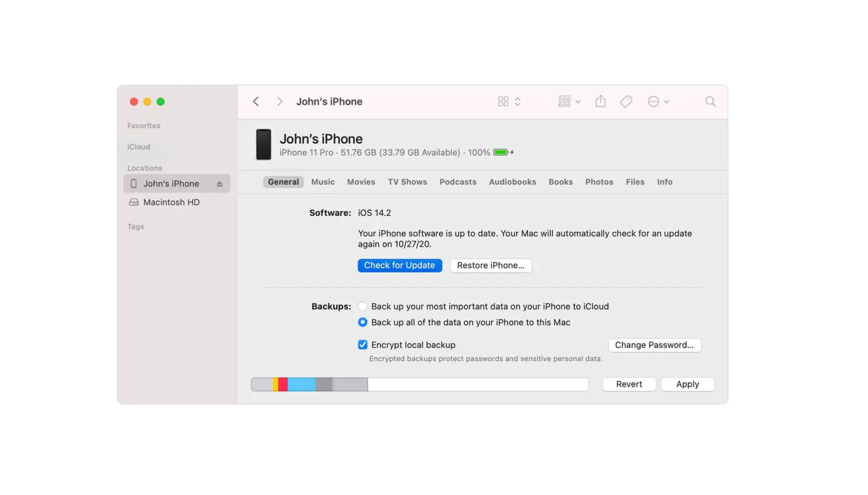868x495 pixels.
Task: Click the iPhone device image
Action: point(263,144)
